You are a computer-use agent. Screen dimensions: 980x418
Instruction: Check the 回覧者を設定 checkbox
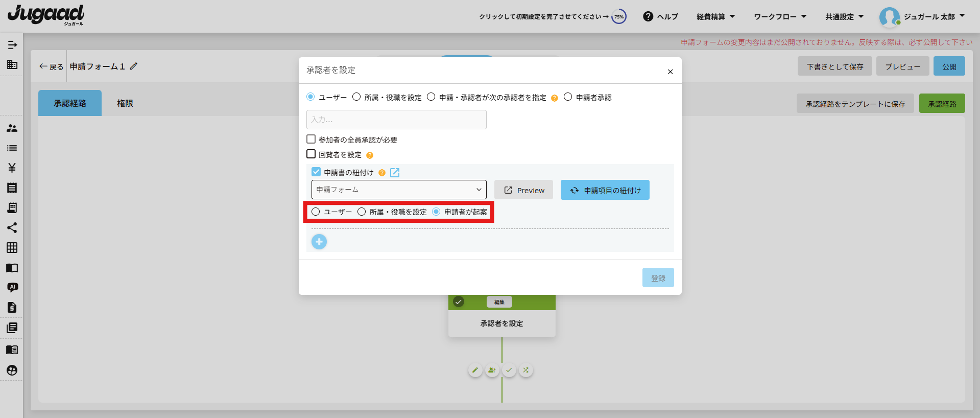pyautogui.click(x=311, y=154)
